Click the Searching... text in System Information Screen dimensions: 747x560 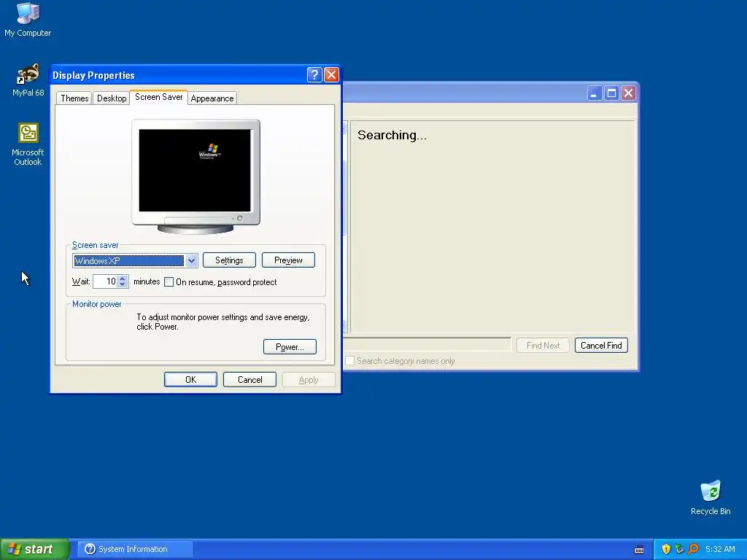(392, 135)
